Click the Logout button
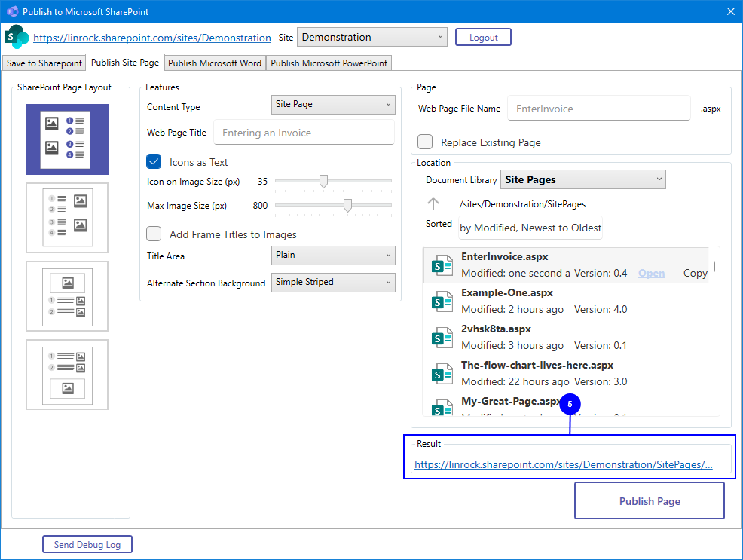This screenshot has height=560, width=743. [x=483, y=38]
